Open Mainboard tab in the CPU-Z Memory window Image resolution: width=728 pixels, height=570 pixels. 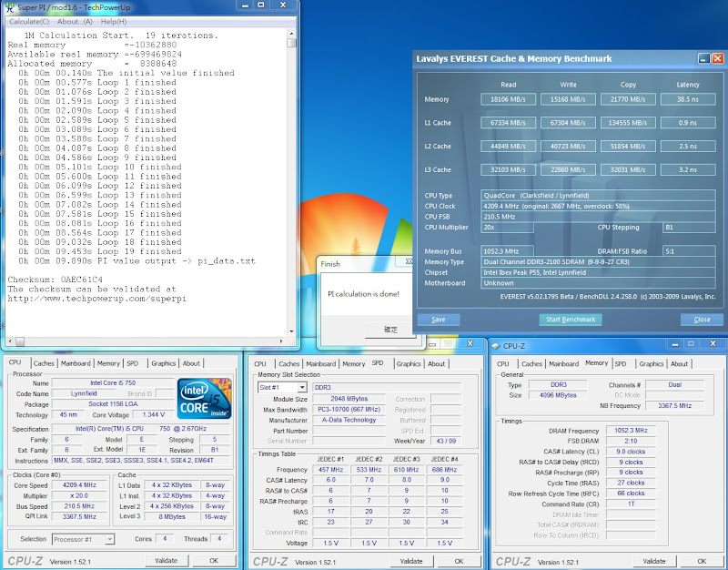coord(564,363)
